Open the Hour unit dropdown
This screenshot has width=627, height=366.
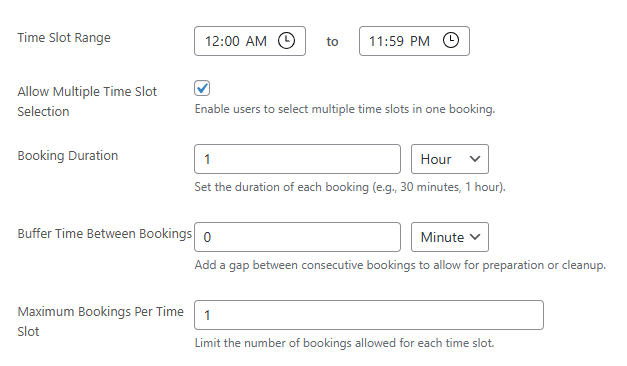click(x=450, y=159)
